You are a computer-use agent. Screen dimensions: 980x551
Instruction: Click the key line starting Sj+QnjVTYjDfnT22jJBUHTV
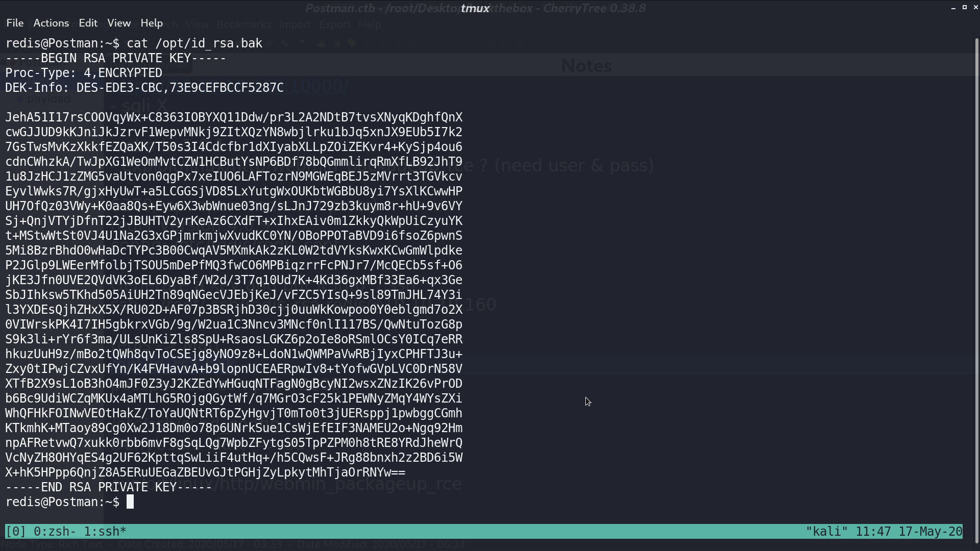click(x=234, y=221)
